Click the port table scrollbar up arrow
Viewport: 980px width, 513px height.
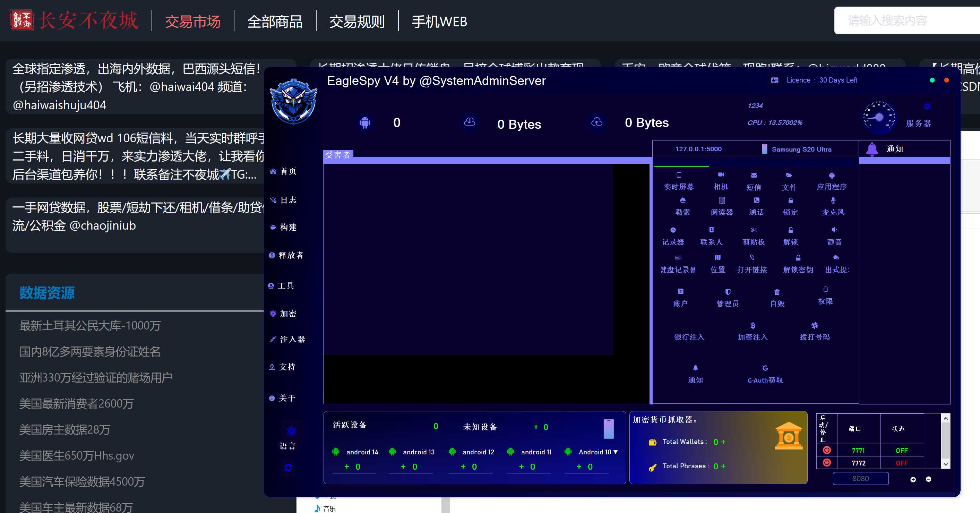(x=946, y=418)
